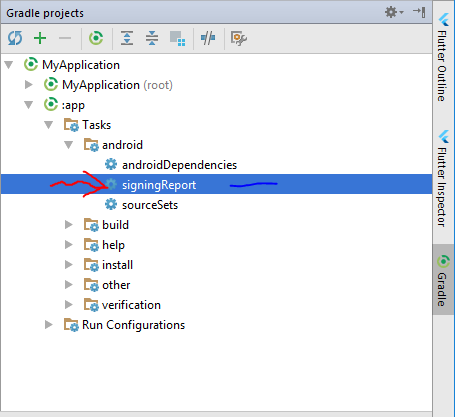Screen dimensions: 455x417
Task: Select the verification group label
Action: [131, 305]
